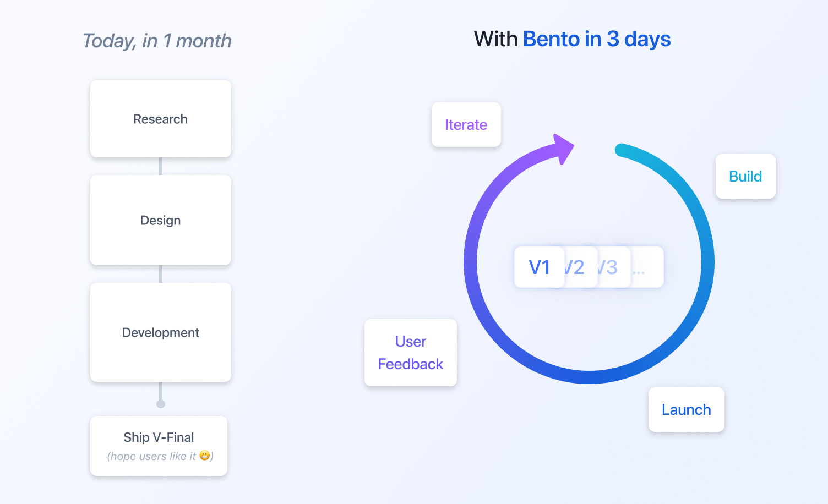The image size is (828, 504).
Task: Click the purple arrowhead on the circle
Action: [x=563, y=148]
